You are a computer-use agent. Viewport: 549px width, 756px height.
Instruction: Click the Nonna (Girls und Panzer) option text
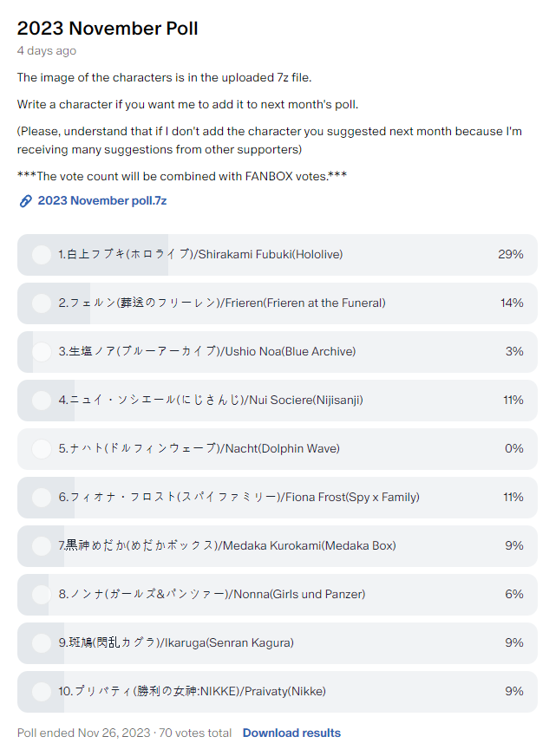click(x=212, y=595)
